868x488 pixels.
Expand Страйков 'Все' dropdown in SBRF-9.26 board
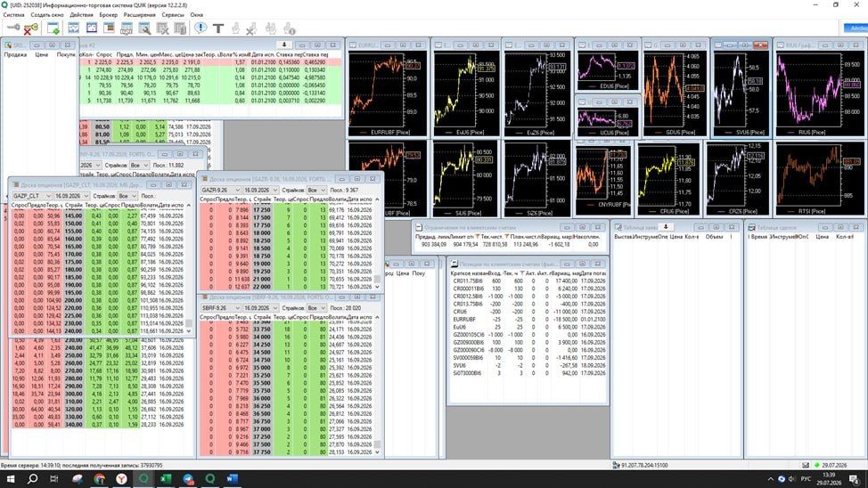pyautogui.click(x=323, y=307)
